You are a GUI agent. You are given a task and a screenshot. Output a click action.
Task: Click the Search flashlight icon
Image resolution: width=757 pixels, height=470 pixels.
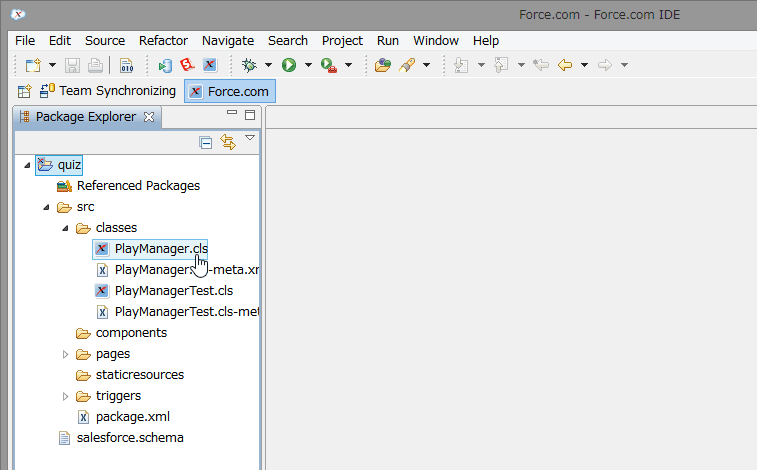coord(407,65)
